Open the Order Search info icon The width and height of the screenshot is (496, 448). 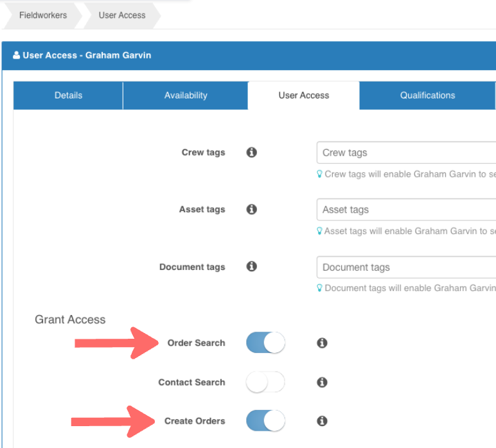point(322,343)
